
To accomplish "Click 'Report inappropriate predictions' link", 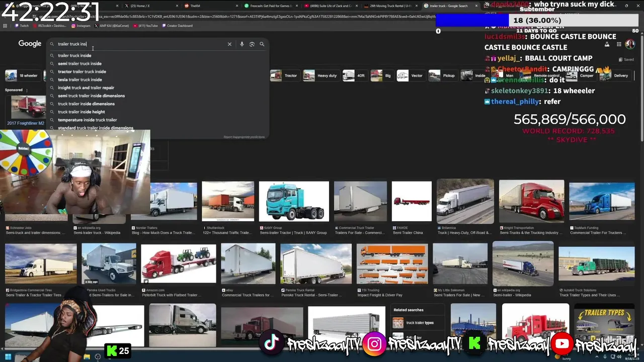I will point(244,137).
